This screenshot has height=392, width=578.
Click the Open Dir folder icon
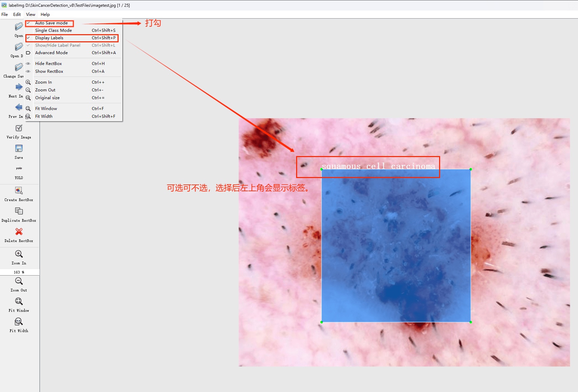click(x=19, y=47)
